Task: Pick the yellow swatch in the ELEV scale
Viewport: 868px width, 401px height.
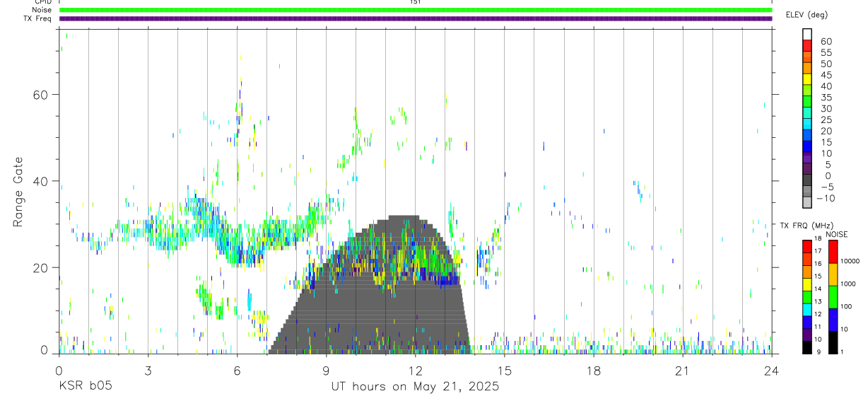Action: click(807, 79)
